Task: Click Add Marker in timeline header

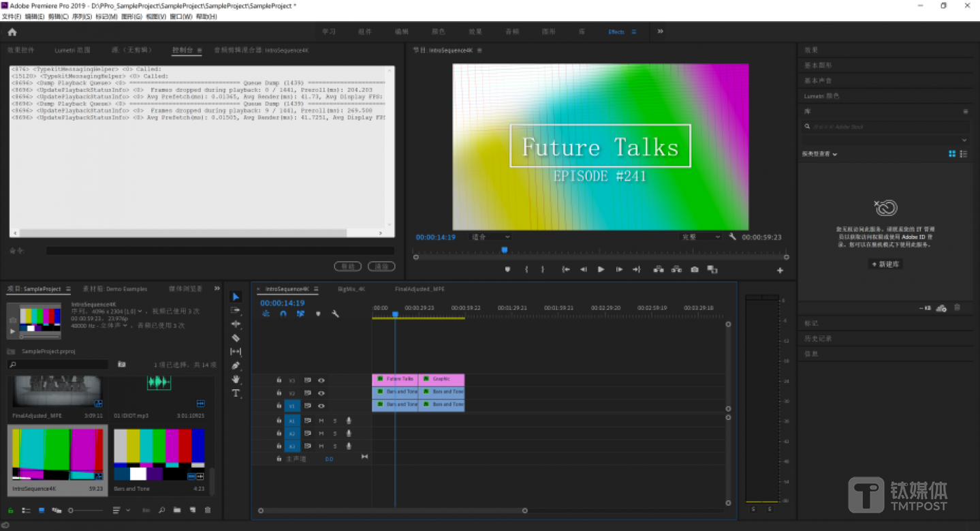Action: pos(318,314)
